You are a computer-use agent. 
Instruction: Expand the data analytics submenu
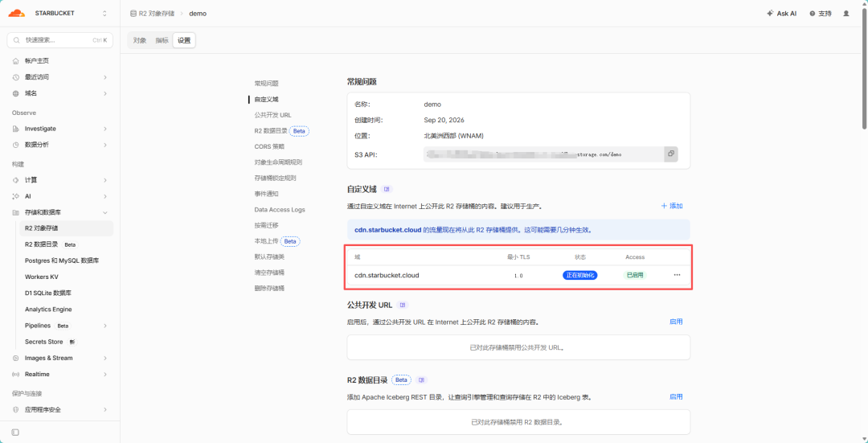(104, 145)
